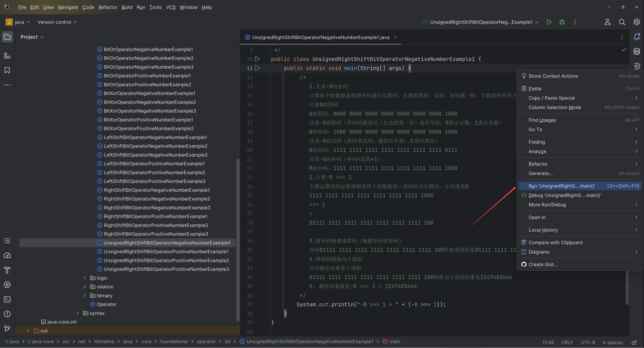The width and height of the screenshot is (644, 348).
Task: Open the Database tool window icon
Action: (x=636, y=51)
